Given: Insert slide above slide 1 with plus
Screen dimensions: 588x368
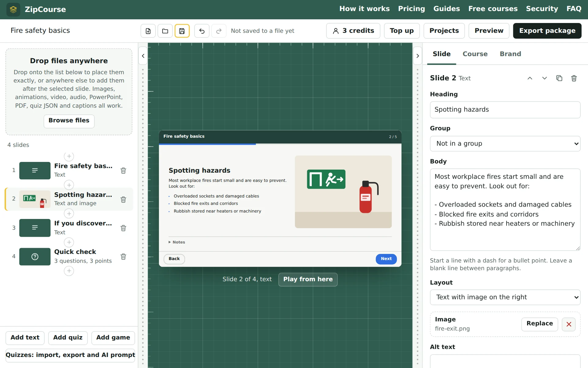Looking at the screenshot, I should coord(69,156).
